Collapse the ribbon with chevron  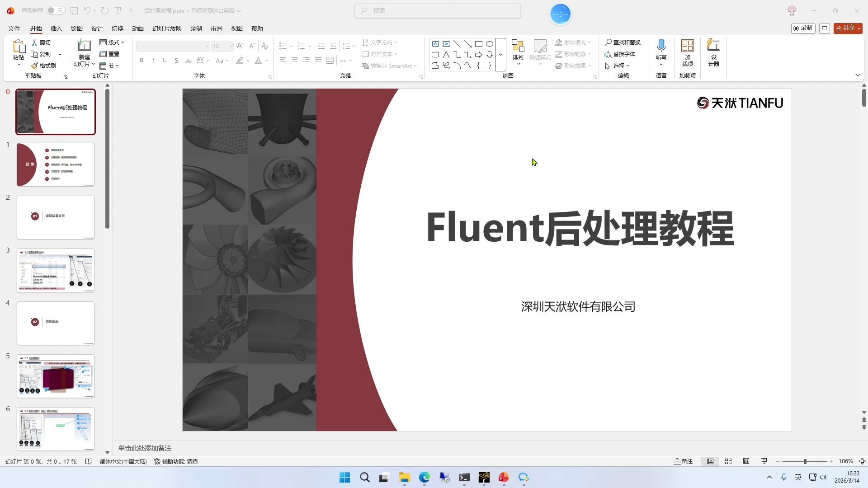coord(858,75)
